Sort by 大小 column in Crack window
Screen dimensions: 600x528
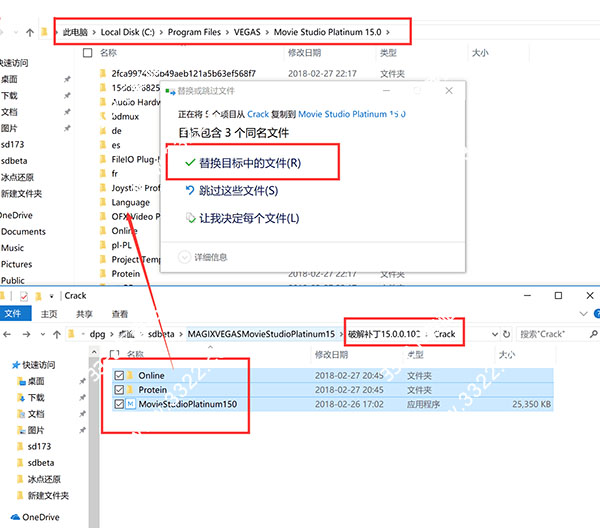coord(507,354)
